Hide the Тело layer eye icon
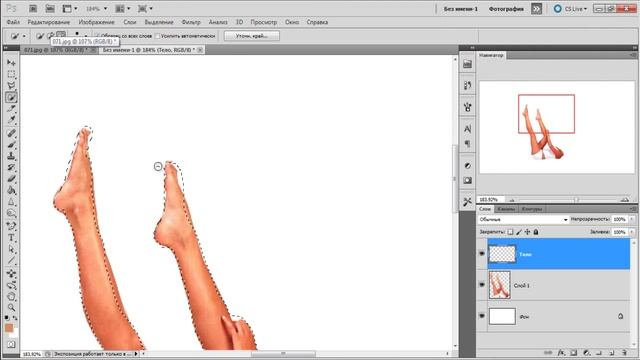 482,253
